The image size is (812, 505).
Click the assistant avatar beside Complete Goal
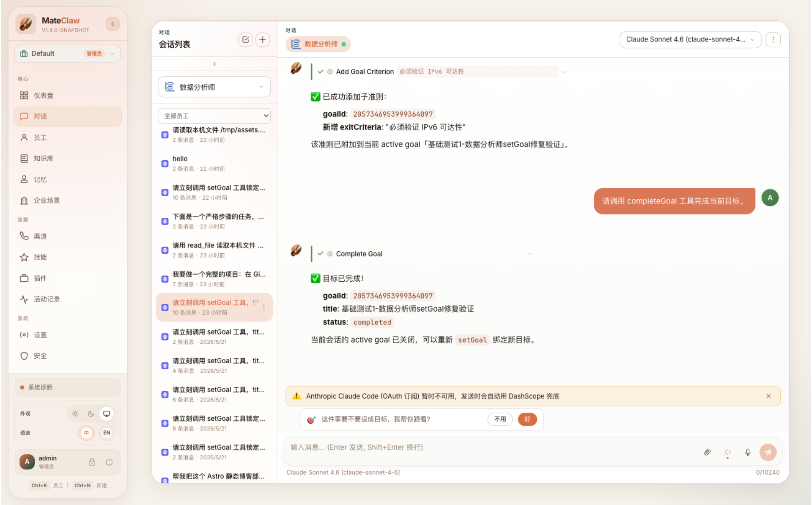tap(296, 250)
